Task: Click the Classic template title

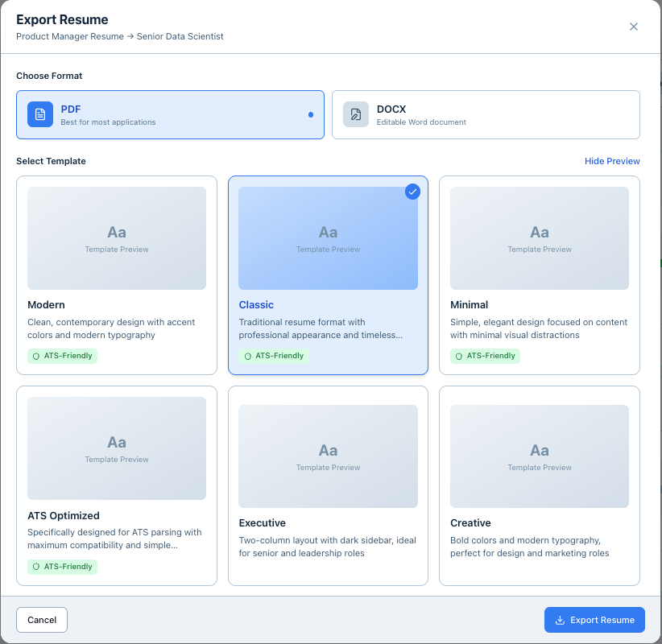Action: click(256, 305)
